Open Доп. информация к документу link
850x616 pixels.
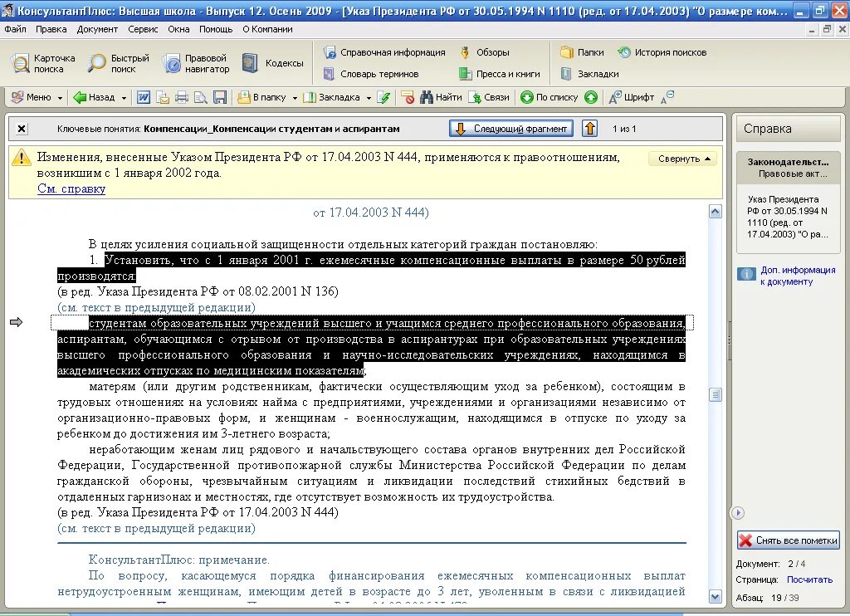798,276
